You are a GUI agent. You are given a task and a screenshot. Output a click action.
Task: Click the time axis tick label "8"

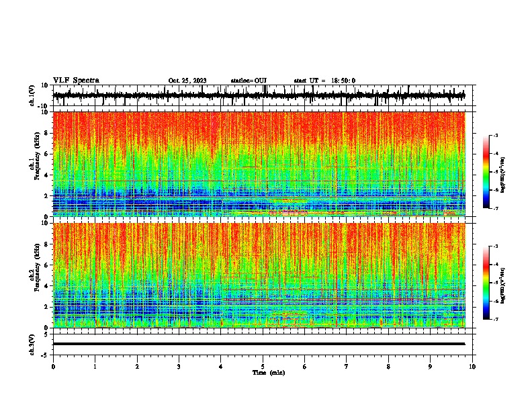click(388, 367)
